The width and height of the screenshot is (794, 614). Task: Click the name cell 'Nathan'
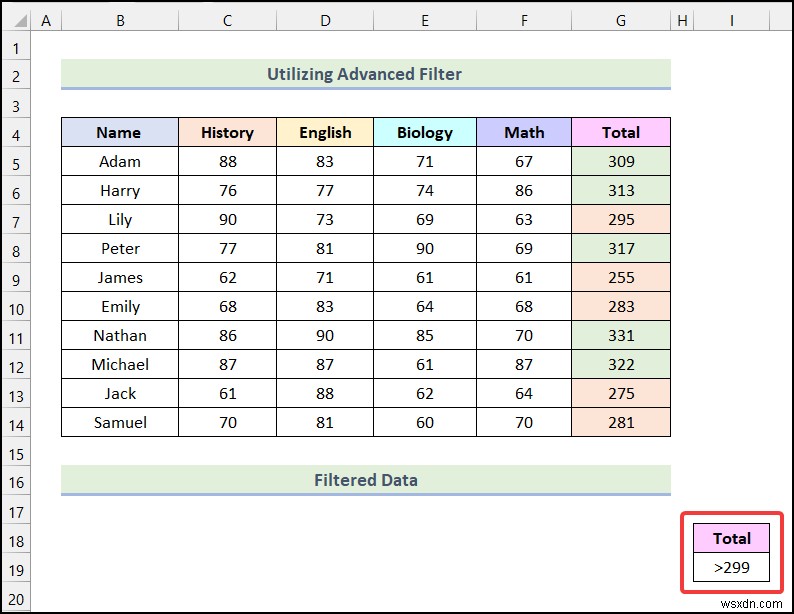[x=120, y=335]
